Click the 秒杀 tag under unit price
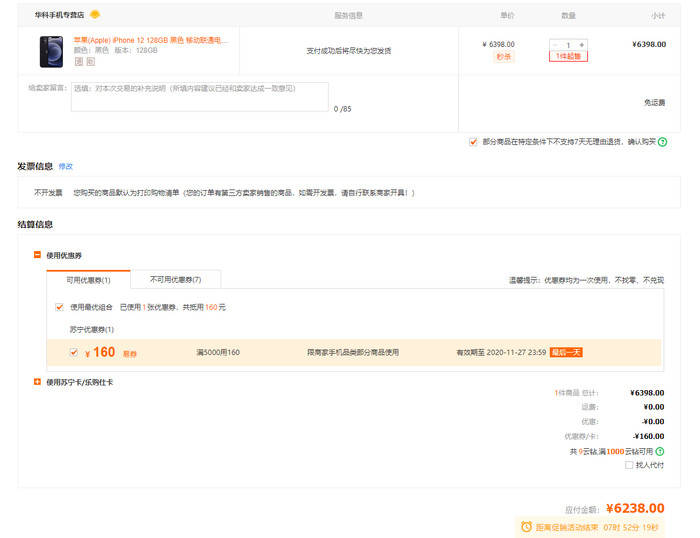 pyautogui.click(x=504, y=57)
